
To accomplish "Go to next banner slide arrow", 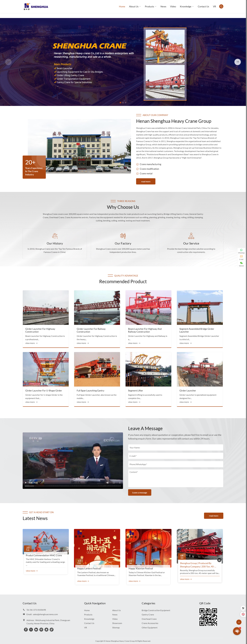I will [237, 62].
